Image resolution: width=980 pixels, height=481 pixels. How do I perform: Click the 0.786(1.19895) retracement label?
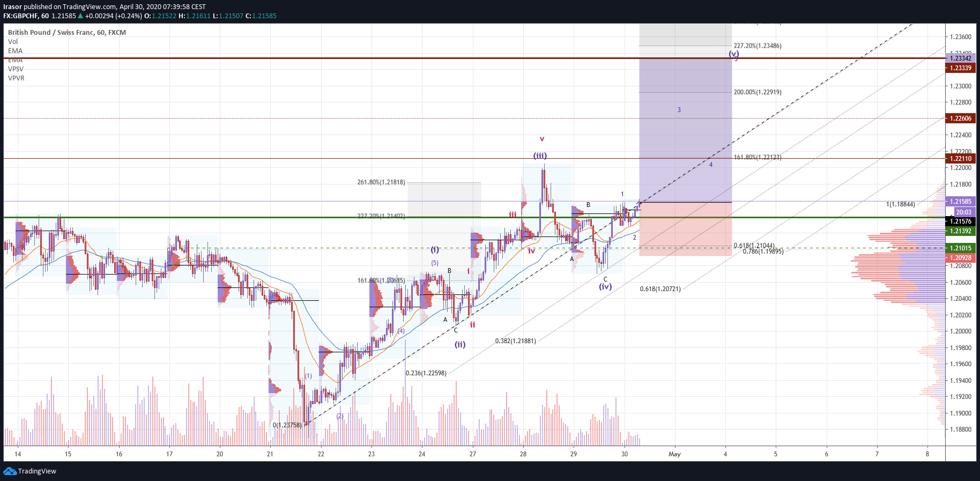[763, 251]
